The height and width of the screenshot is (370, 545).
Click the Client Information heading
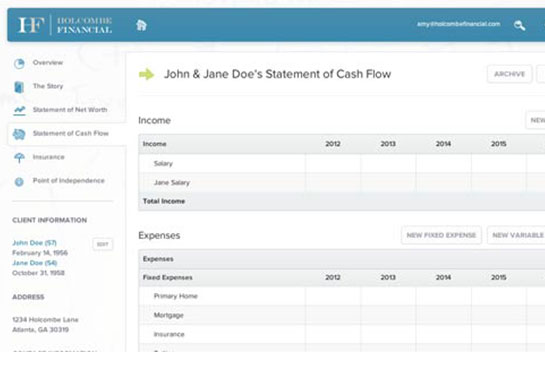point(50,220)
